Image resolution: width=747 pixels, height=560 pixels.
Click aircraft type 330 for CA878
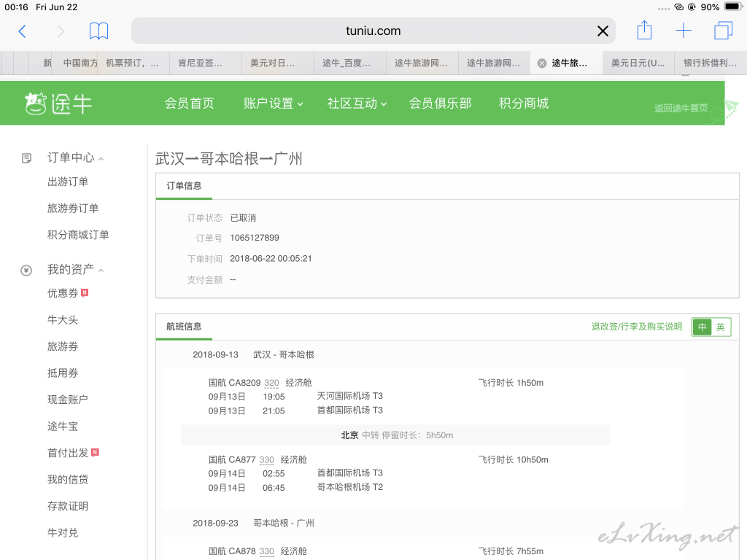[267, 551]
